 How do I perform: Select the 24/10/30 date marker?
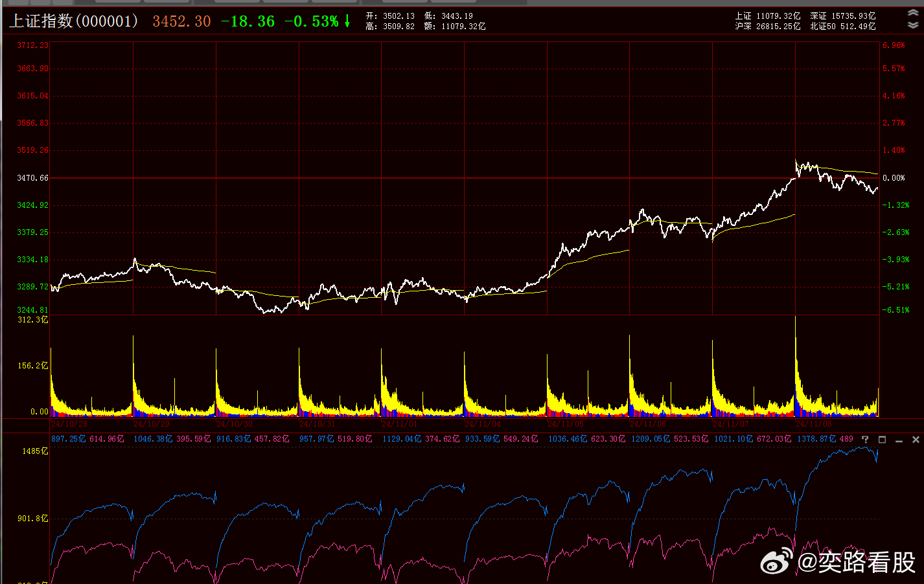coord(235,424)
